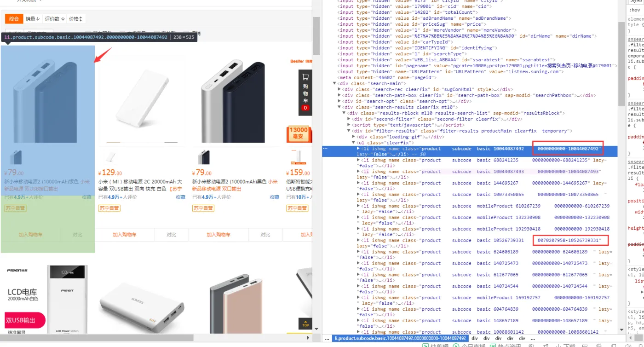Click the small black Xiaomi power bank thumbnail
Image resolution: width=644 pixels, height=347 pixels.
(204, 157)
